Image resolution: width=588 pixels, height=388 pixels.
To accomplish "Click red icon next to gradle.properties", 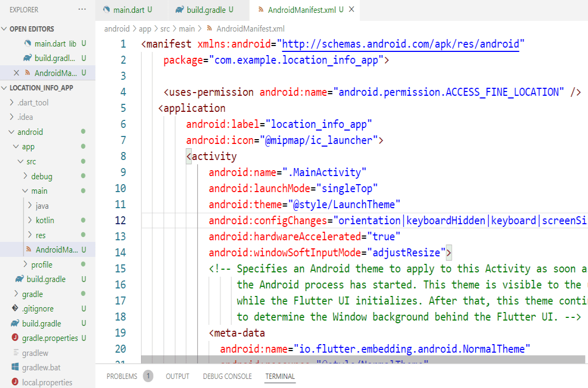I will coord(15,338).
